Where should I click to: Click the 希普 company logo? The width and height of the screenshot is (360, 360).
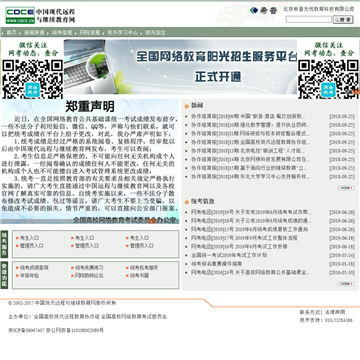[x=264, y=10]
